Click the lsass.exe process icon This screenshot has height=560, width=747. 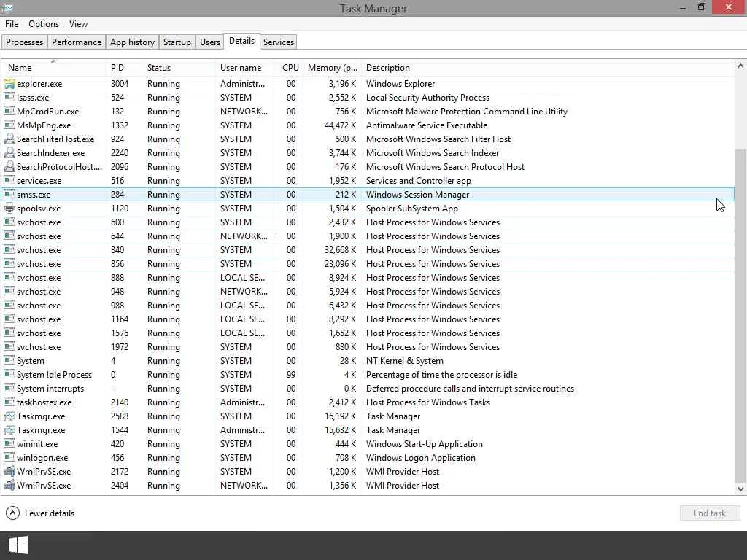9,98
